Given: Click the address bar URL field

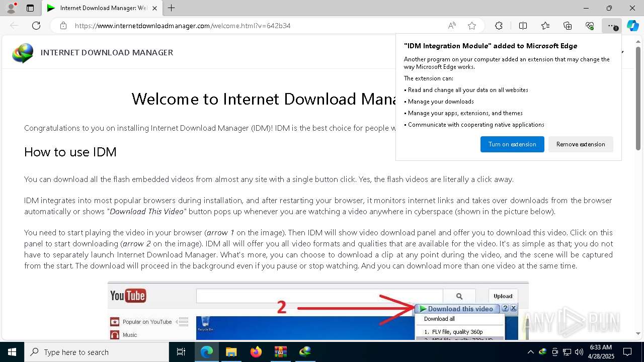Looking at the screenshot, I should 257,26.
